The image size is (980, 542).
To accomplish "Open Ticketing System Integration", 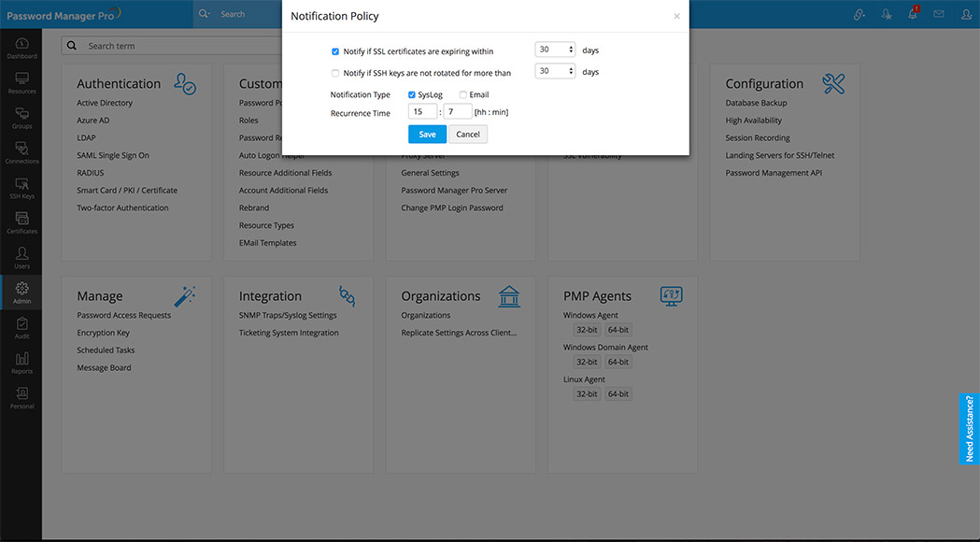I will coord(289,334).
